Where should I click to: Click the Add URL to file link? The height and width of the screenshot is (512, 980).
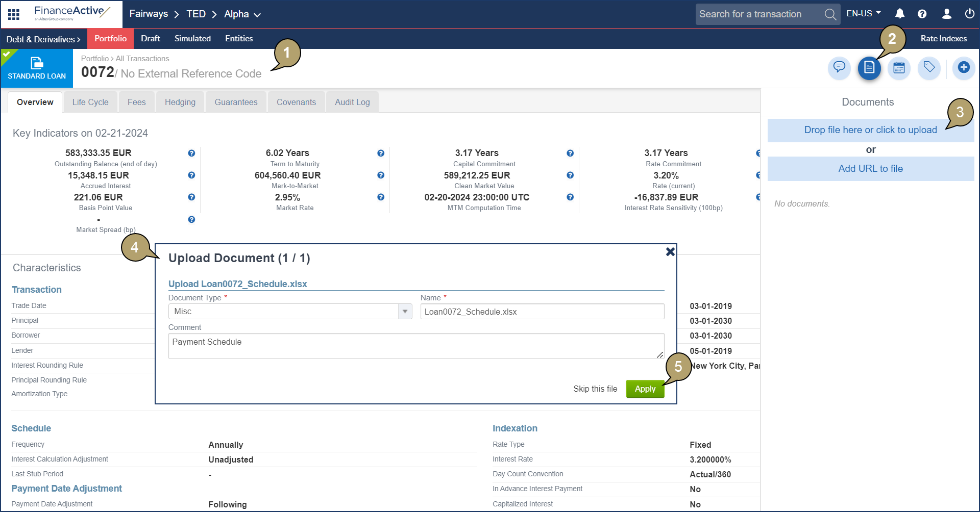870,168
